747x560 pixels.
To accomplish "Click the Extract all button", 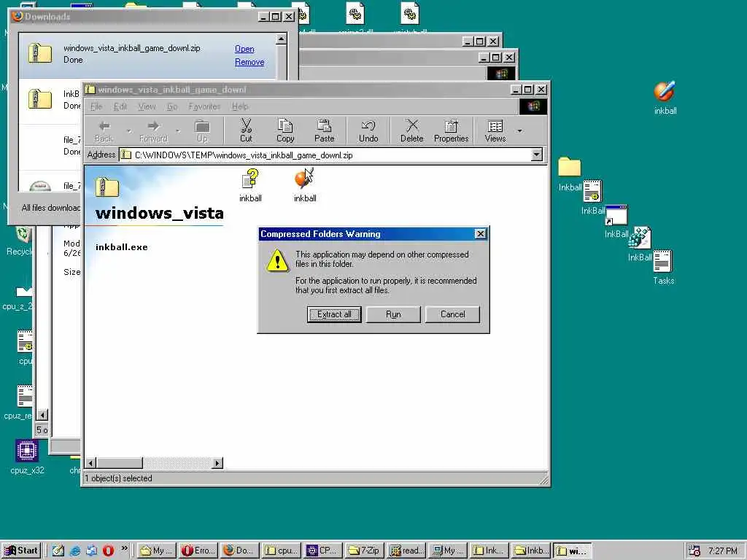I will point(334,314).
